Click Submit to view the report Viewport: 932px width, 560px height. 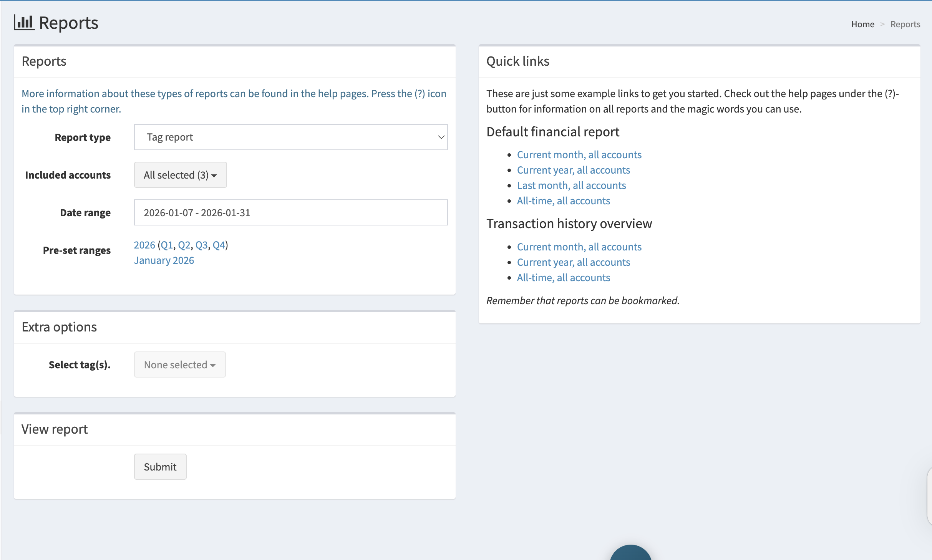160,467
